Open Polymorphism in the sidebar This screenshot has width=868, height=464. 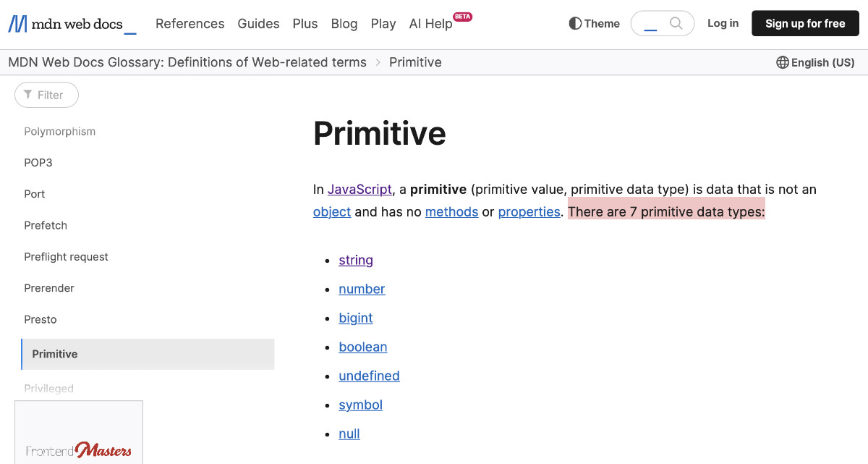tap(60, 132)
